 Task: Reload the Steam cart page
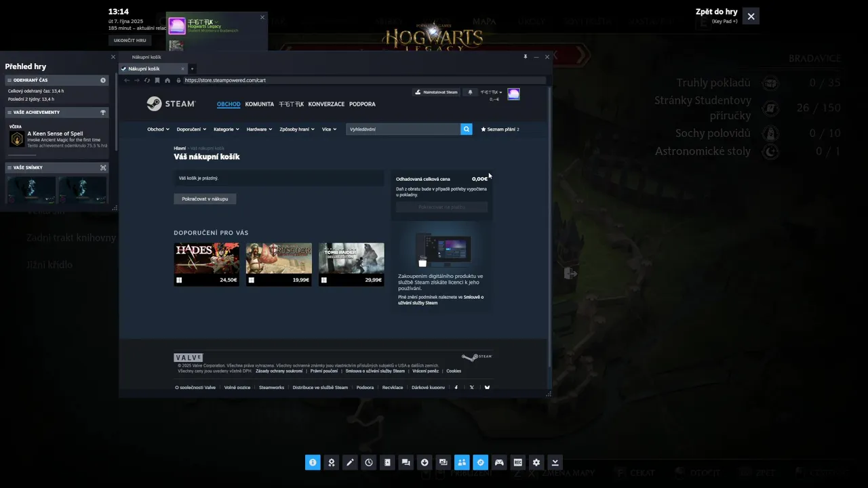(x=146, y=80)
